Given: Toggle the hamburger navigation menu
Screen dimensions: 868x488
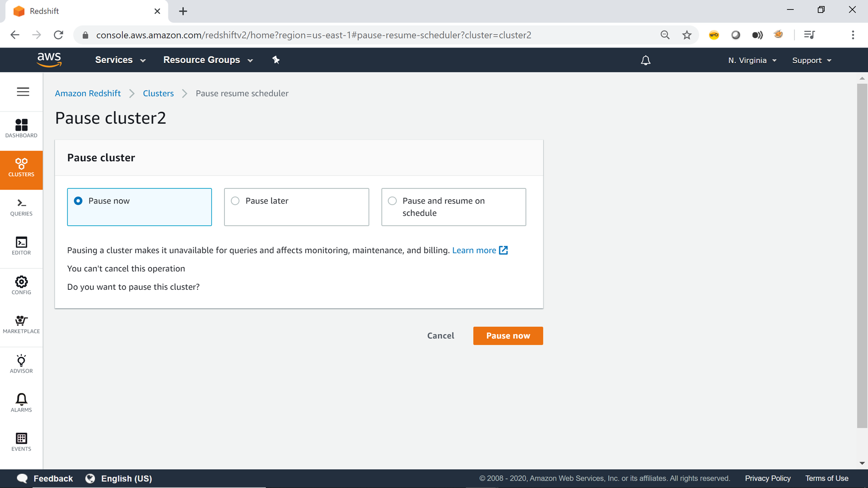Looking at the screenshot, I should pos(23,92).
